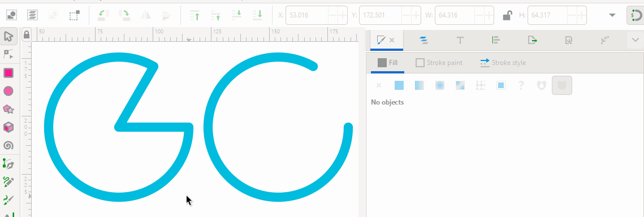Click Select all in all layers icon

pyautogui.click(x=32, y=15)
